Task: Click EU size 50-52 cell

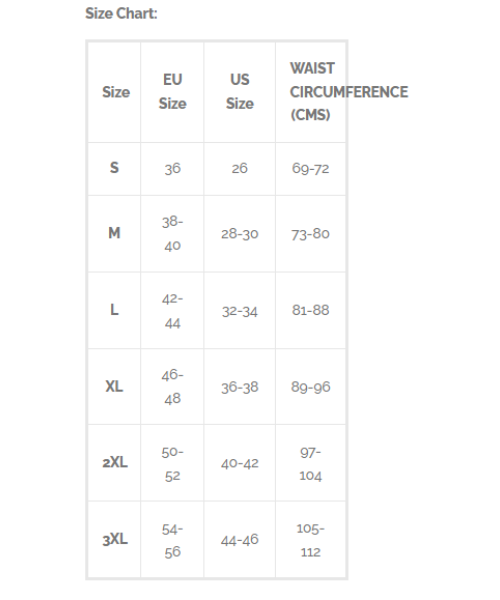Action: coord(173,464)
